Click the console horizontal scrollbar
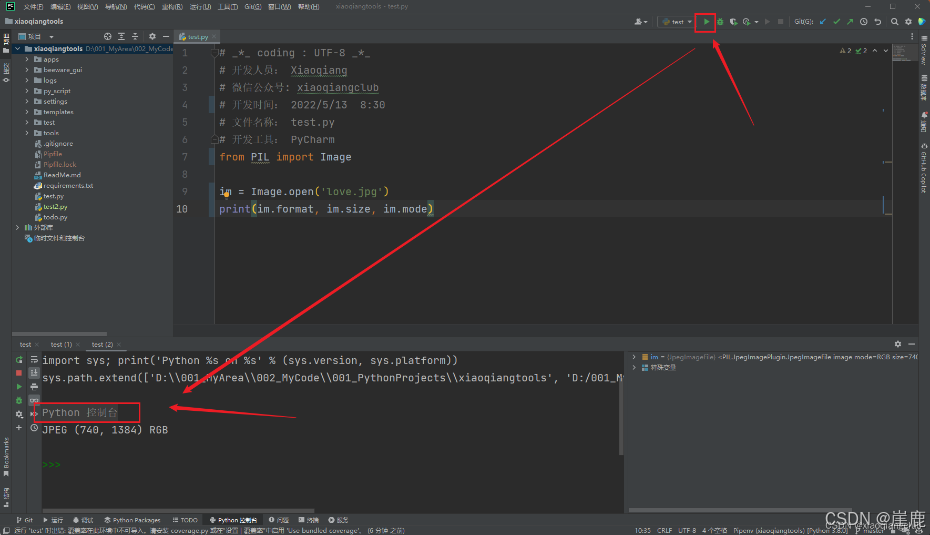 coord(178,511)
